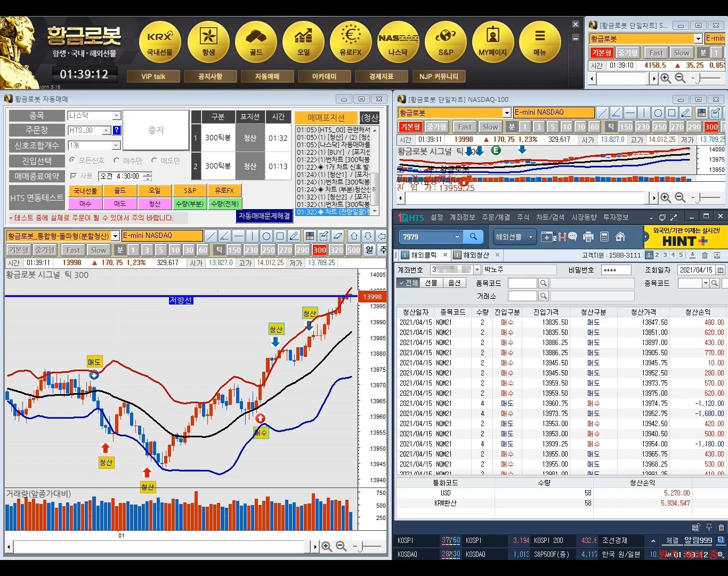Select 매수만 radio button

click(116, 160)
